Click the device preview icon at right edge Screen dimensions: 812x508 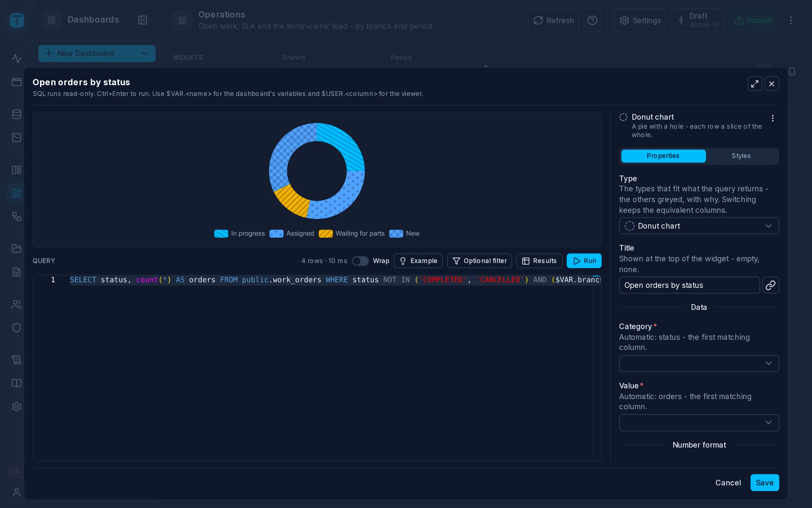point(792,72)
